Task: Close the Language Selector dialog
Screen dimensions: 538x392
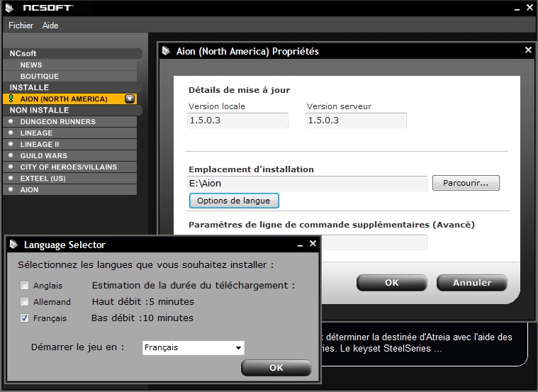Action: (313, 244)
